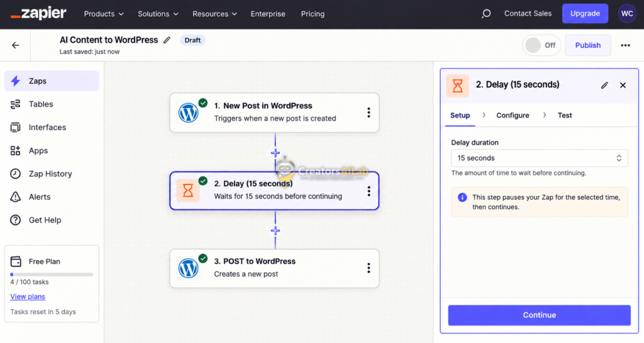Click the Zap History clock icon

(16, 173)
